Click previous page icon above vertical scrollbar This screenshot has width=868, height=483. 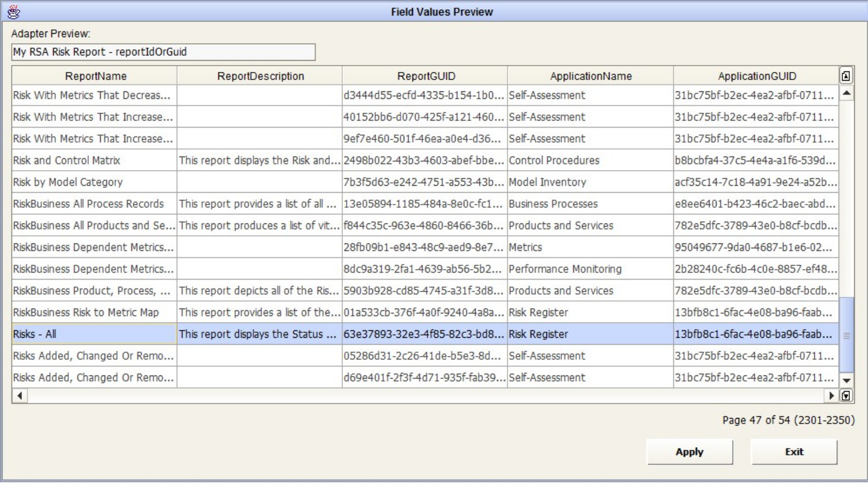[845, 76]
